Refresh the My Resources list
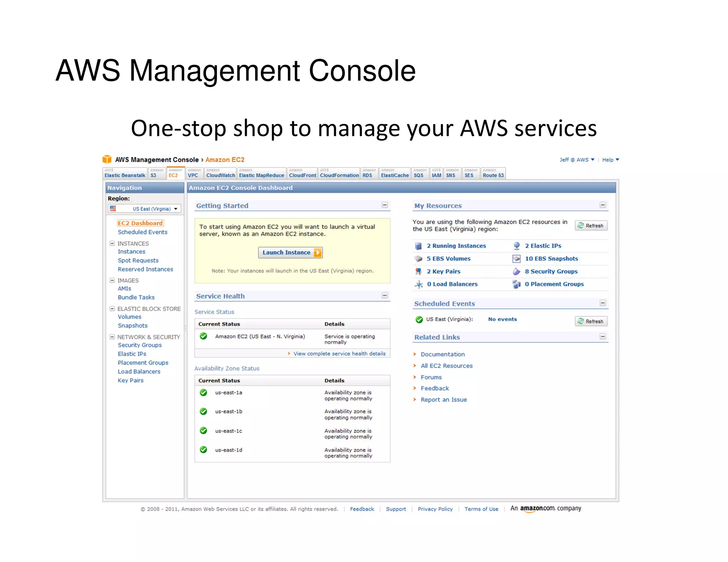This screenshot has width=728, height=562. 591,226
